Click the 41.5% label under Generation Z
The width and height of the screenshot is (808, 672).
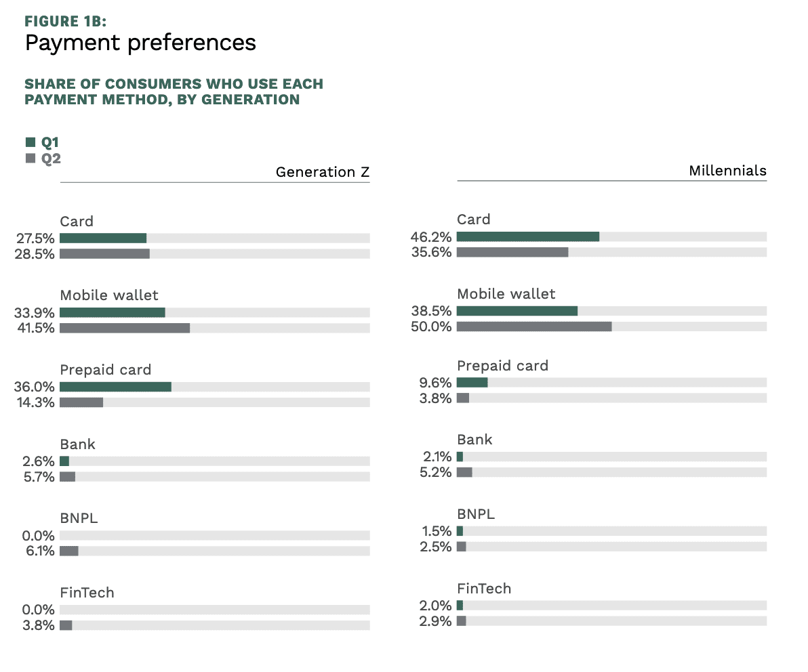34,328
